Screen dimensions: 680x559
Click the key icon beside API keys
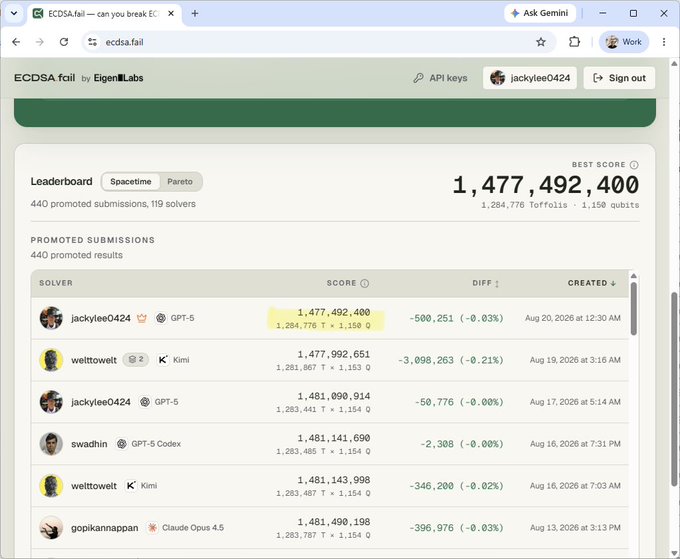pos(418,78)
